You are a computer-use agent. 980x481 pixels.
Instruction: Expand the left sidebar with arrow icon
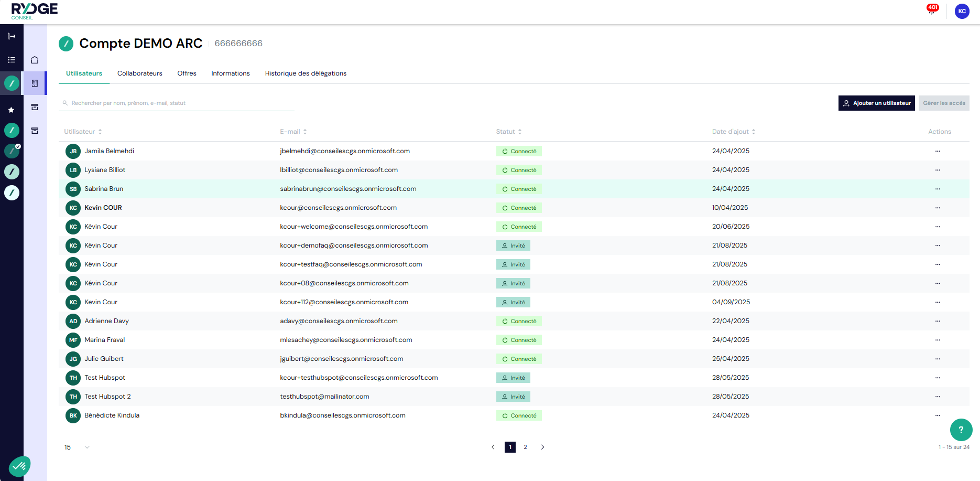[12, 36]
